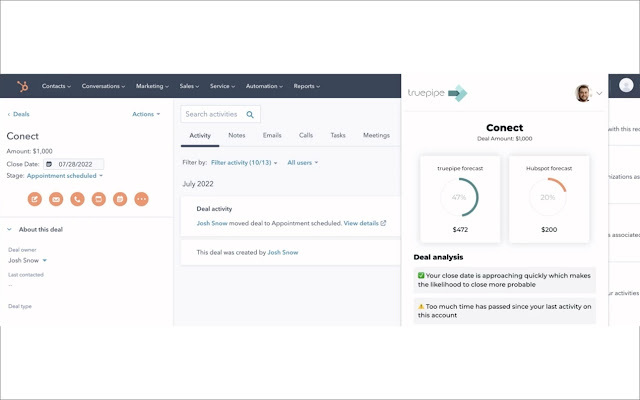This screenshot has height=400, width=640.
Task: Open the Reports menu
Action: pos(307,86)
